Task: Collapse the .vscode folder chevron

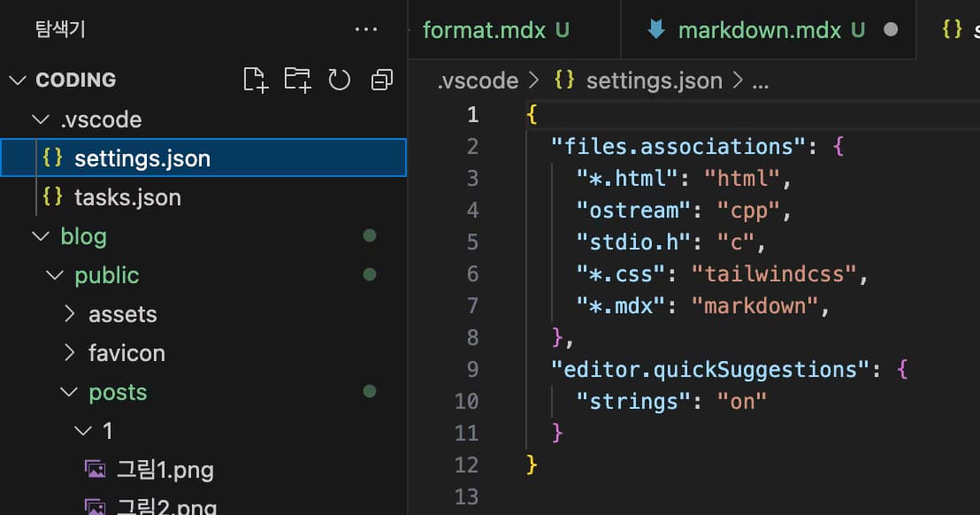Action: pyautogui.click(x=42, y=119)
